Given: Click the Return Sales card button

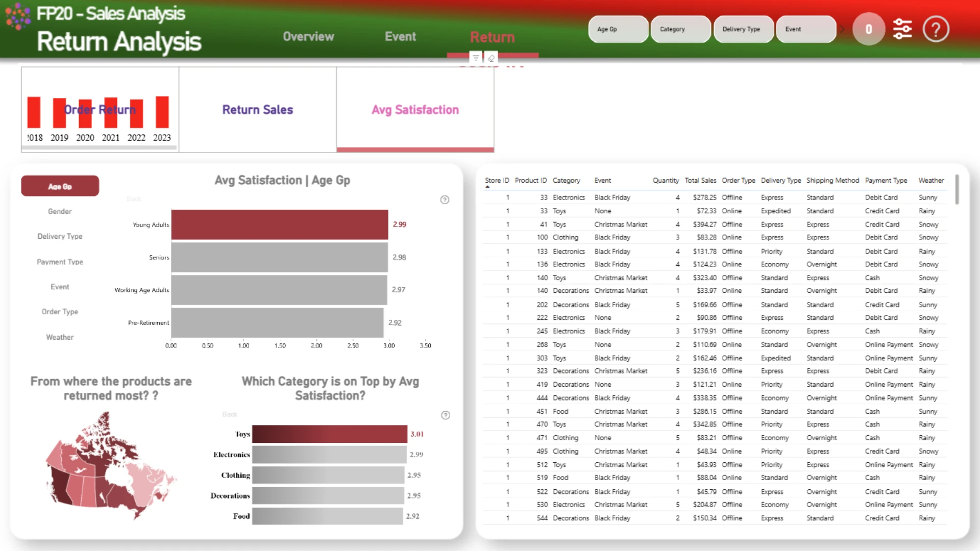Looking at the screenshot, I should [x=258, y=110].
